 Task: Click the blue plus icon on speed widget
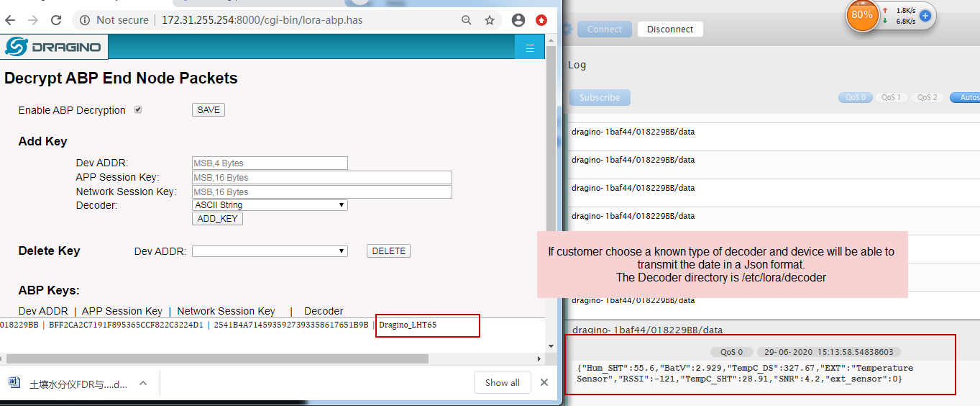pyautogui.click(x=925, y=15)
